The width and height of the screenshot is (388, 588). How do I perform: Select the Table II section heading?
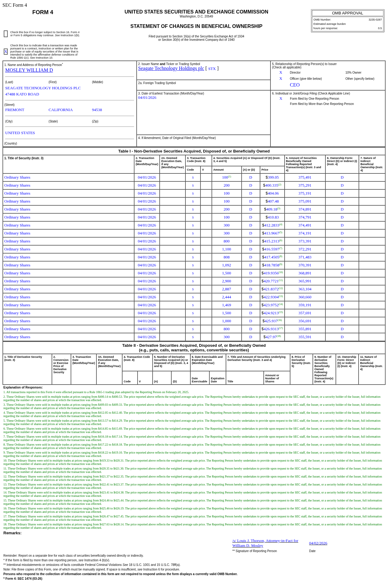(194, 348)
